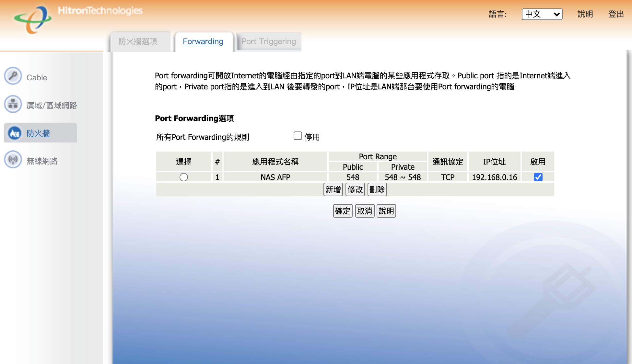Click the 192.168.0.16 IP address cell
632x364 pixels.
click(495, 177)
